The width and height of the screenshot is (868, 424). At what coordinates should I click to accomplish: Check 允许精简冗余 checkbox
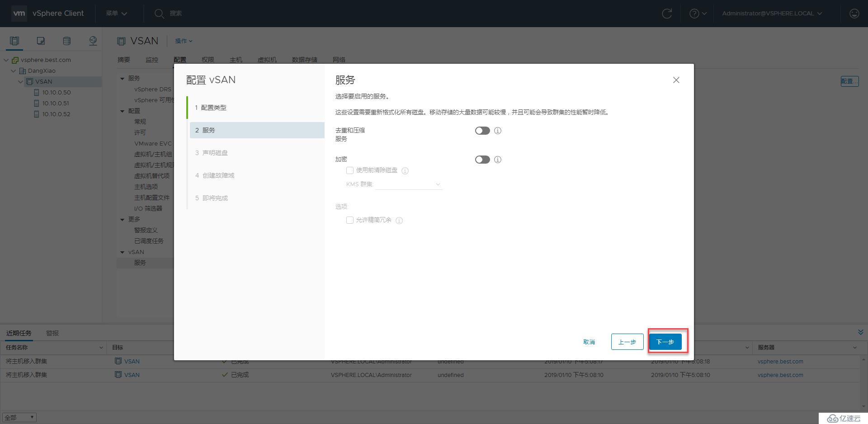(x=349, y=220)
